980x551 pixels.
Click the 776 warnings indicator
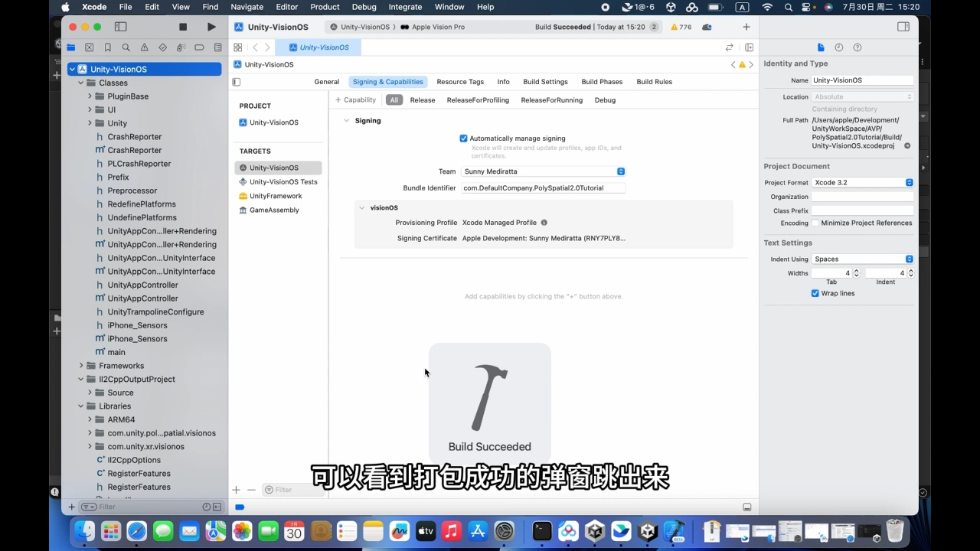[x=681, y=27]
